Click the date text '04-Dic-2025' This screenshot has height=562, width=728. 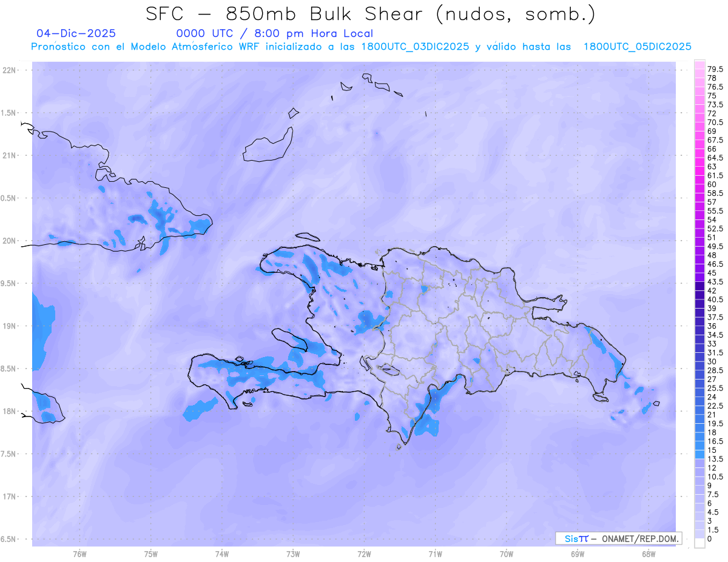point(76,34)
